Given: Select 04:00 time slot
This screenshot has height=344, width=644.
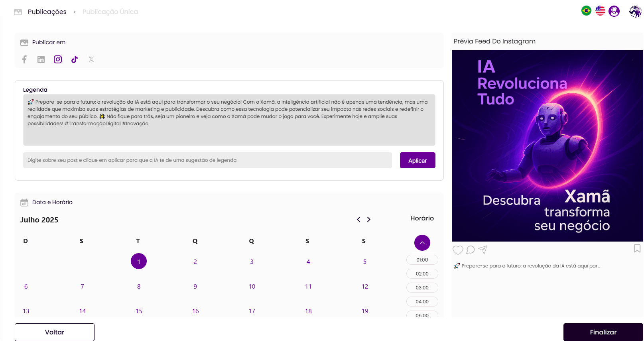Looking at the screenshot, I should (422, 302).
